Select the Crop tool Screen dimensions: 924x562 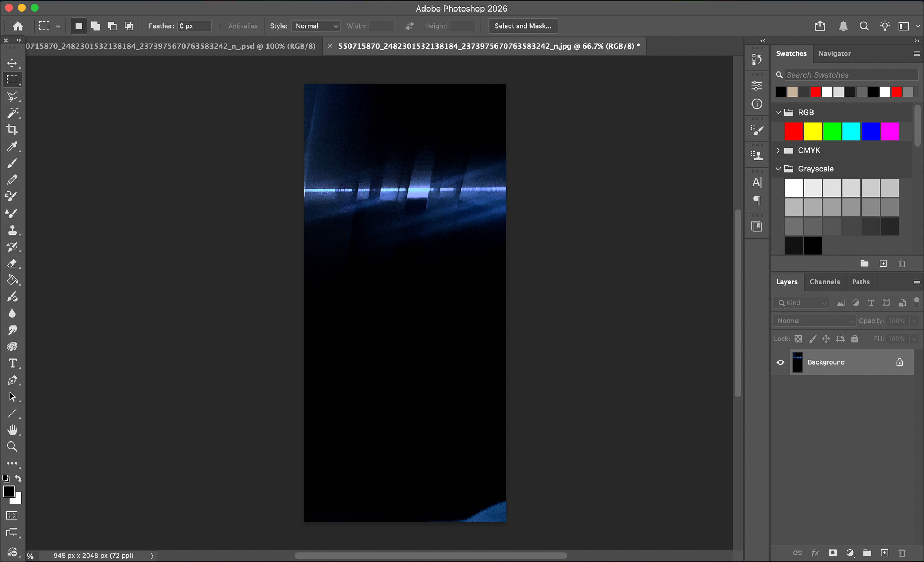(12, 129)
